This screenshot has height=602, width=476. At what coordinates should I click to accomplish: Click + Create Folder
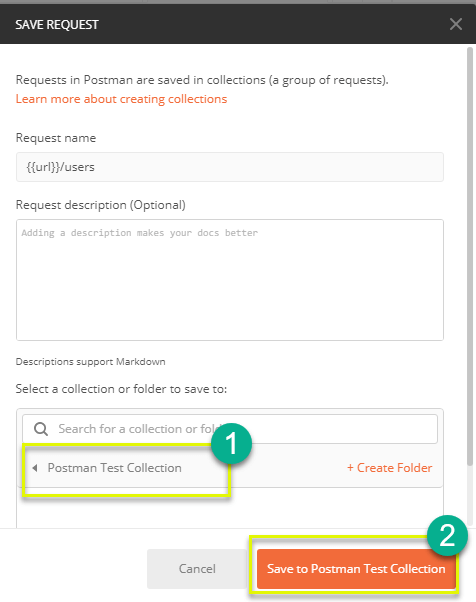point(390,468)
